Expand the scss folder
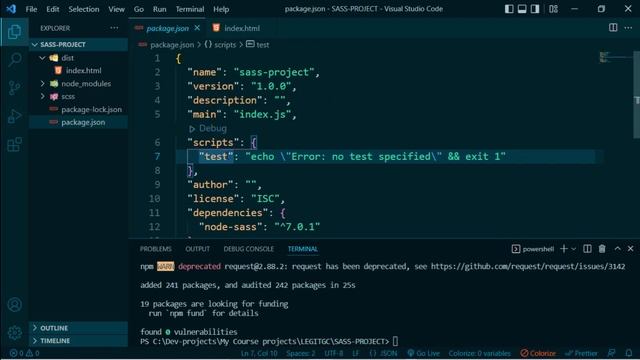The image size is (640, 360). (78, 96)
